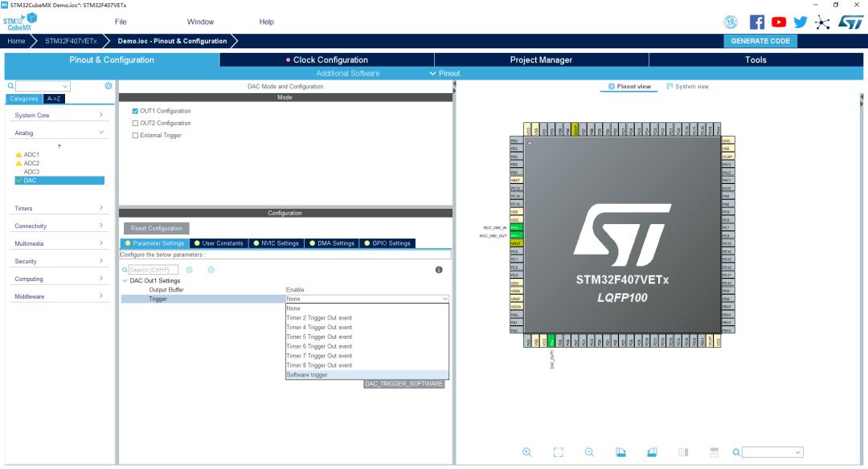The height and width of the screenshot is (469, 868).
Task: Zoom out of the chip pinout view
Action: click(589, 452)
